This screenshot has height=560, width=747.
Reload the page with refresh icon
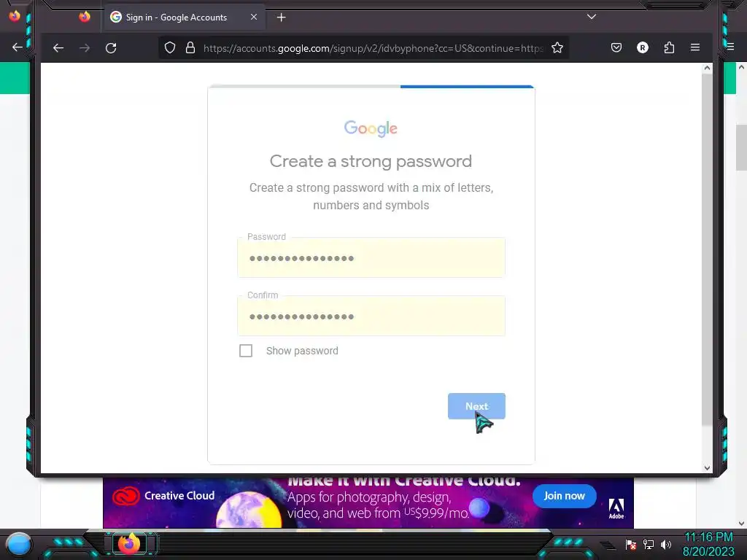coord(111,47)
